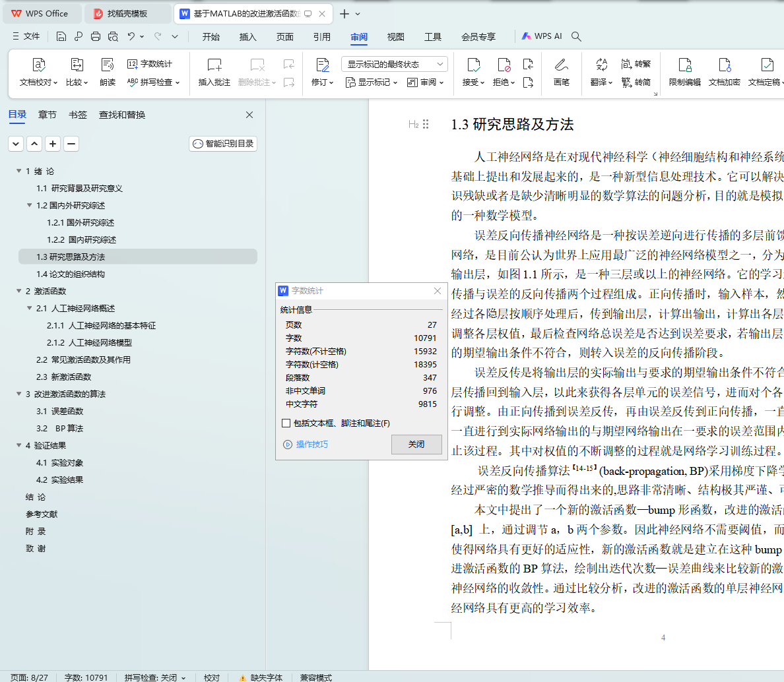Collapse the 1 绪论 tree node
This screenshot has height=682, width=784.
pos(19,171)
